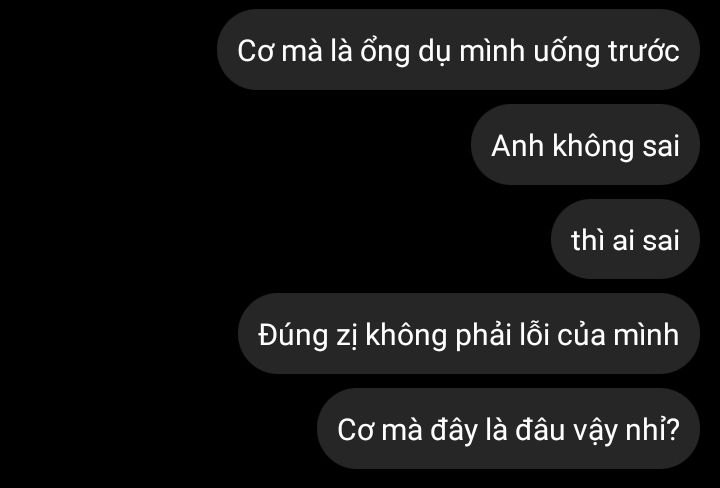Tap the word "ổng" in the top message

pos(385,51)
